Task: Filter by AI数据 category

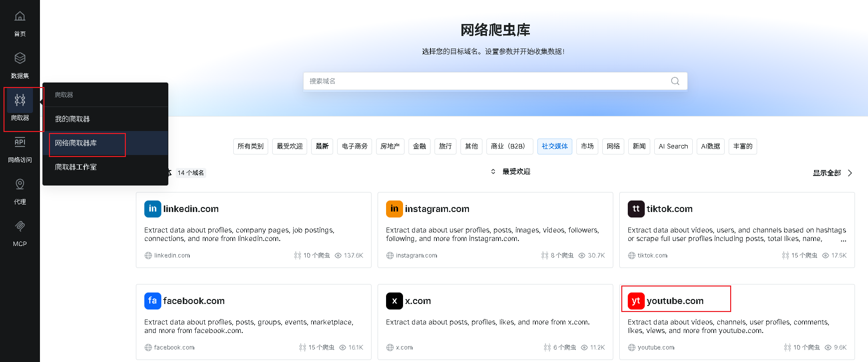Action: point(711,146)
